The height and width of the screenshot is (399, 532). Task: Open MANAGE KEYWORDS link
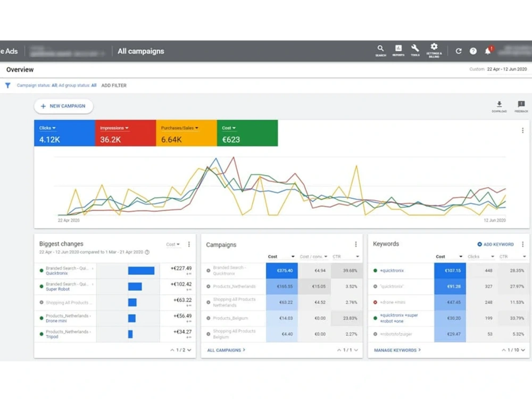click(x=397, y=350)
